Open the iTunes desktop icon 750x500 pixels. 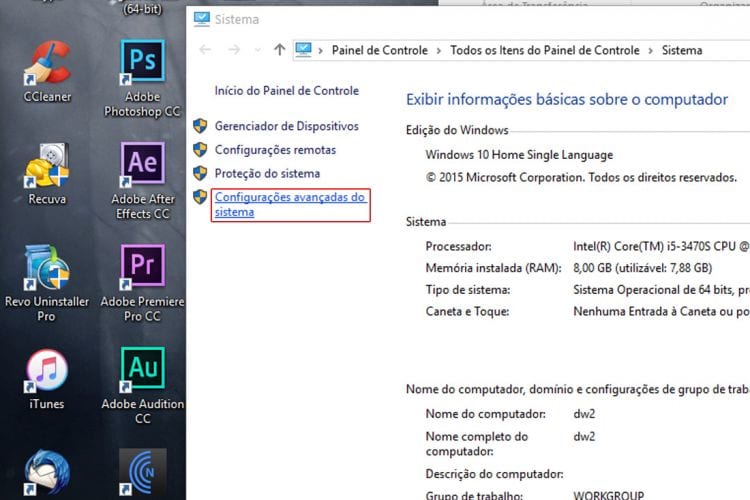click(x=47, y=379)
